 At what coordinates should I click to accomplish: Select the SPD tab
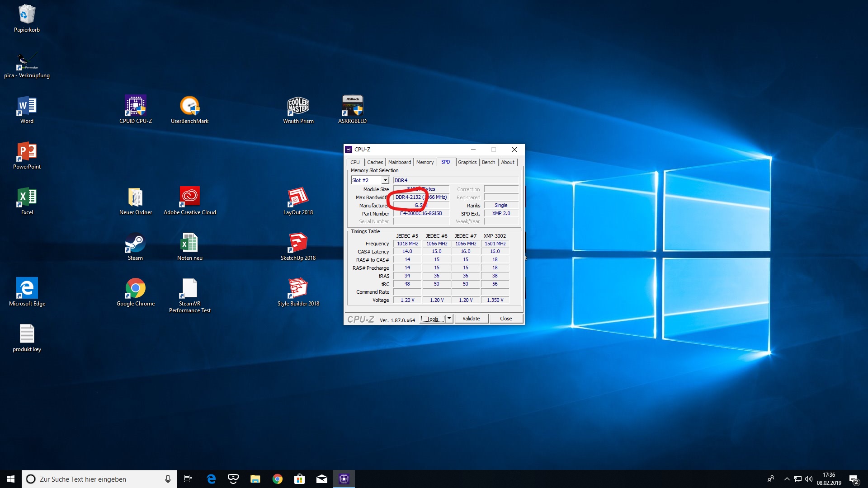pyautogui.click(x=446, y=162)
